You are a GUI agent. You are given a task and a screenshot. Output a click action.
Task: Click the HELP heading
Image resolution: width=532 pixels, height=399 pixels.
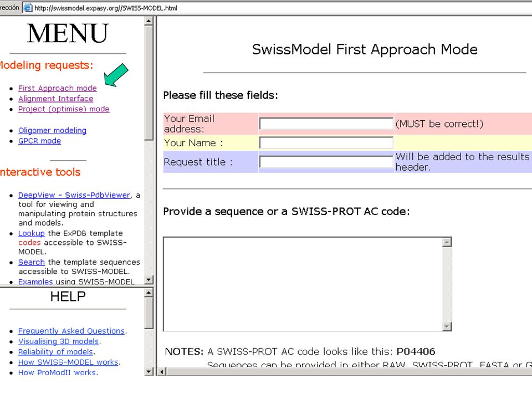coord(68,296)
